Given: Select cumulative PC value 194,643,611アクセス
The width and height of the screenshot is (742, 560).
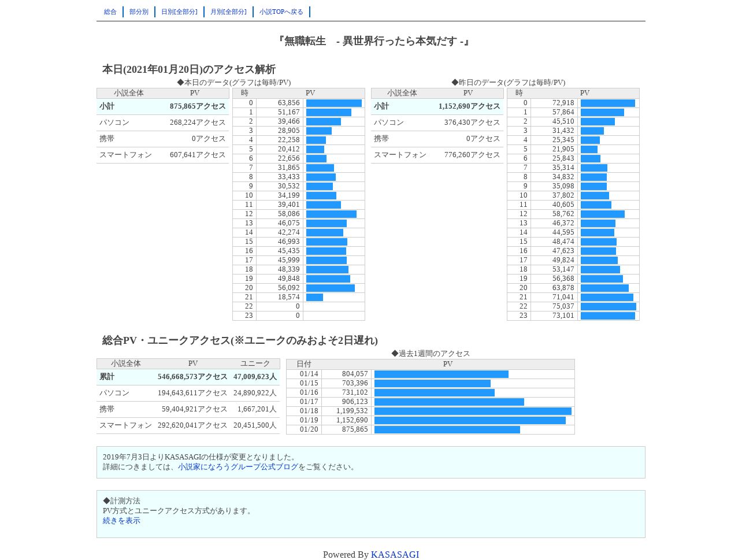Looking at the screenshot, I should point(192,393).
